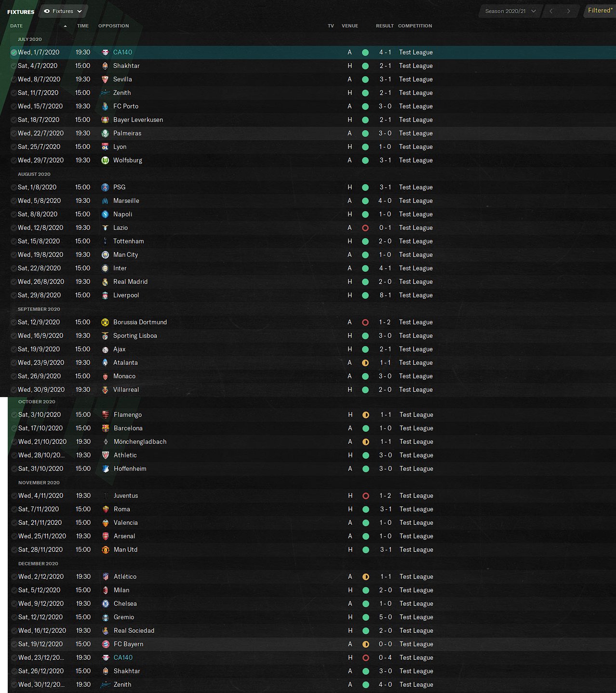This screenshot has width=616, height=693.
Task: Click the Flamengo opposition name
Action: 128,414
